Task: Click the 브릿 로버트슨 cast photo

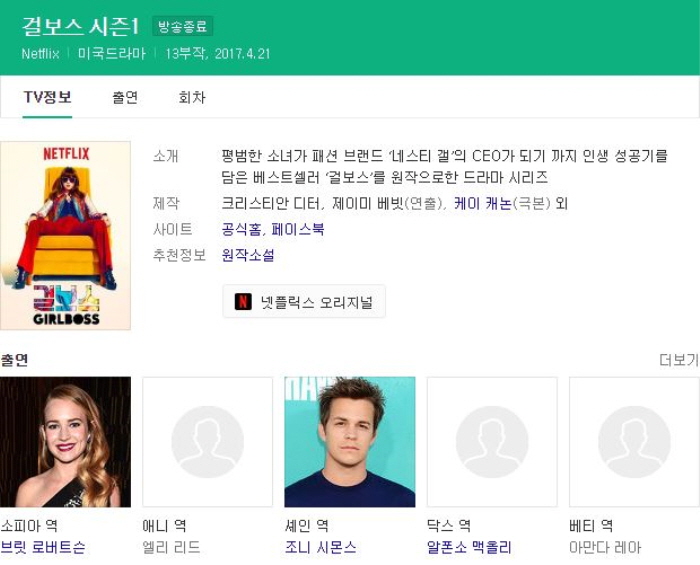Action: [66, 442]
